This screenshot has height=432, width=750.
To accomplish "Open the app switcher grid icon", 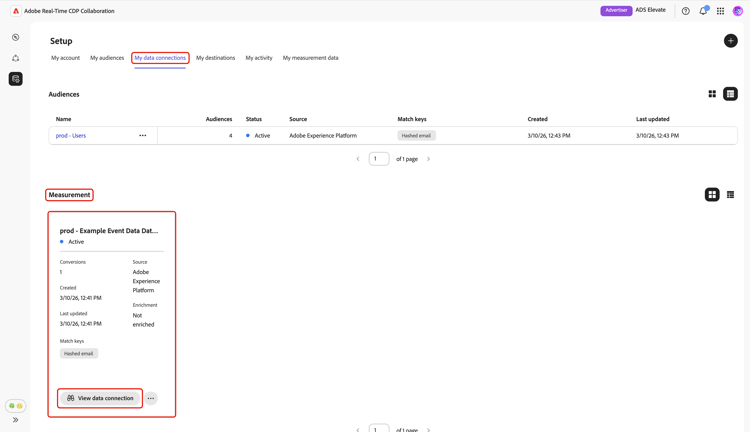I will [720, 11].
